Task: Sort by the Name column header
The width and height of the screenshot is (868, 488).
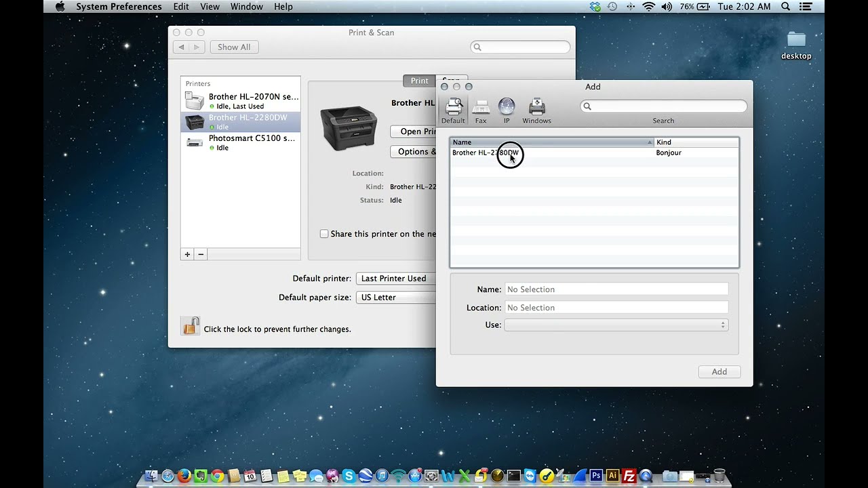Action: click(x=552, y=142)
